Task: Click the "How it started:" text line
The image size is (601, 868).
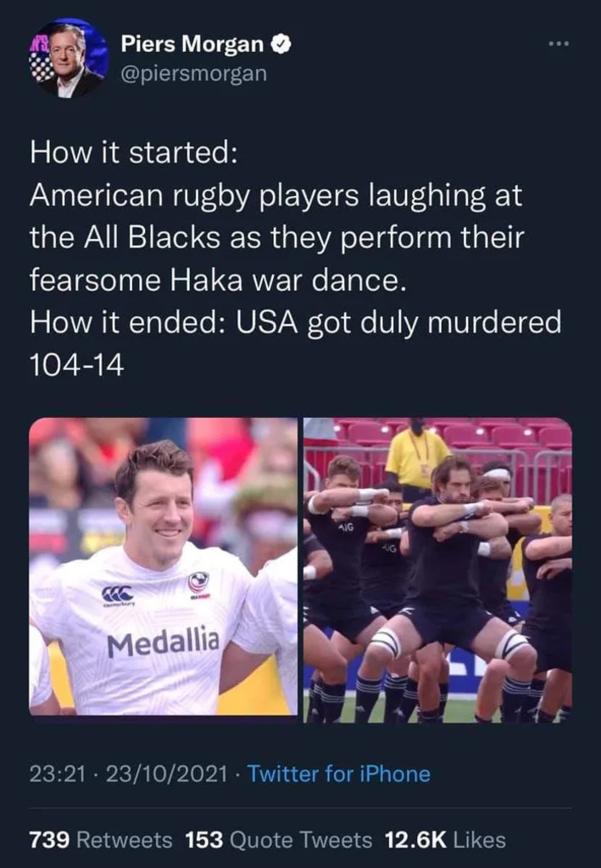Action: [134, 153]
